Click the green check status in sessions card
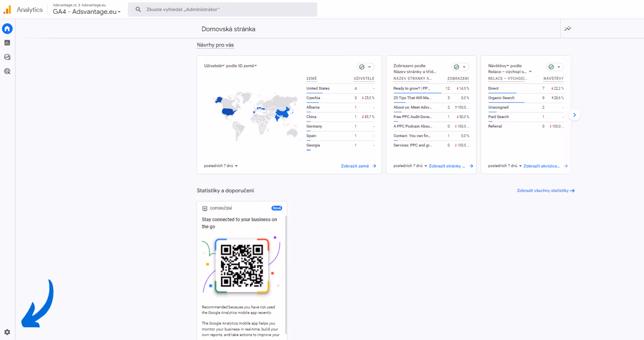 [x=551, y=67]
